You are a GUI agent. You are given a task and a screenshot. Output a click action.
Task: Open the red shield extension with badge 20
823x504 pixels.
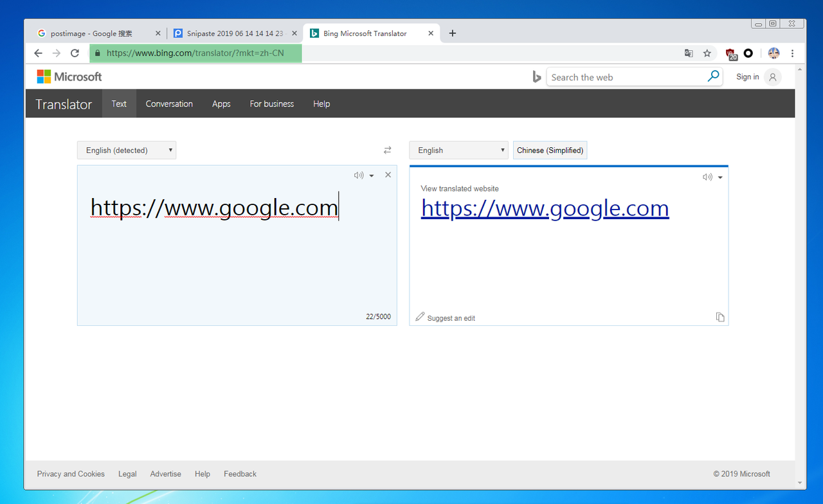(731, 54)
